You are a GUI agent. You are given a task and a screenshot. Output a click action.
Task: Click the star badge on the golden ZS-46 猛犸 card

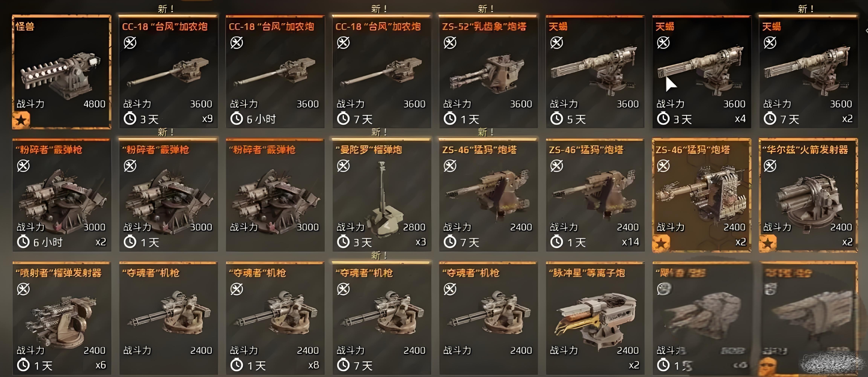coord(661,243)
